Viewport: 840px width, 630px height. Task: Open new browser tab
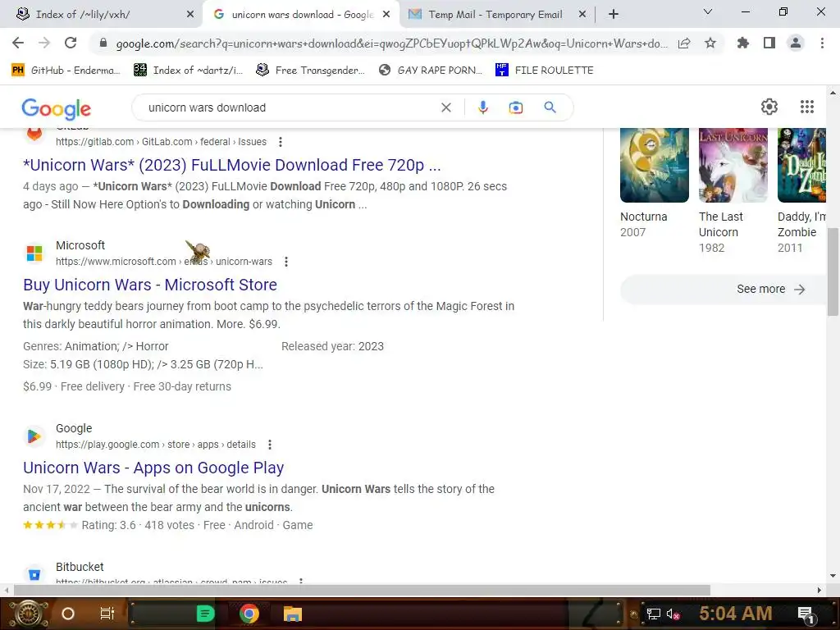(x=614, y=14)
